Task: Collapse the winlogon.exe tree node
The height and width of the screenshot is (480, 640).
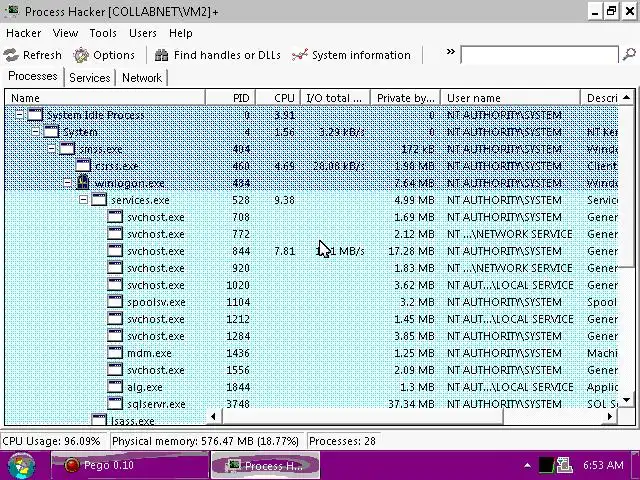Action: click(67, 182)
